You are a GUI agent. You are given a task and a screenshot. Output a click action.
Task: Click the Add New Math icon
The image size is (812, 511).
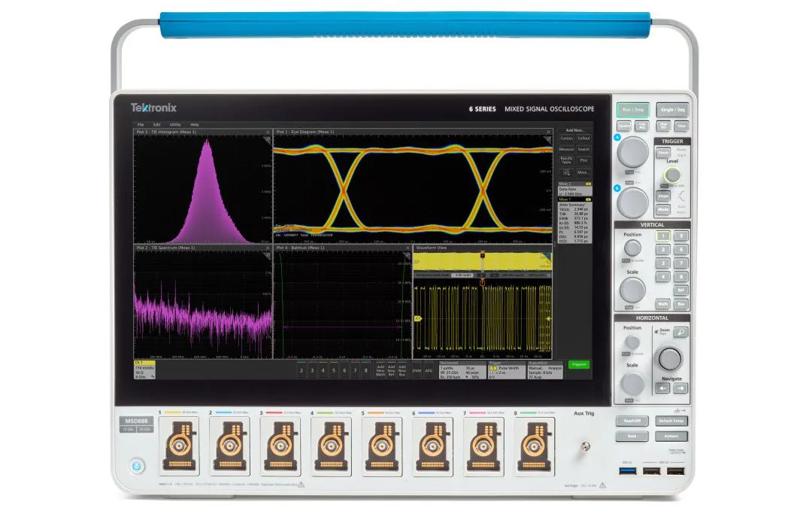(380, 370)
